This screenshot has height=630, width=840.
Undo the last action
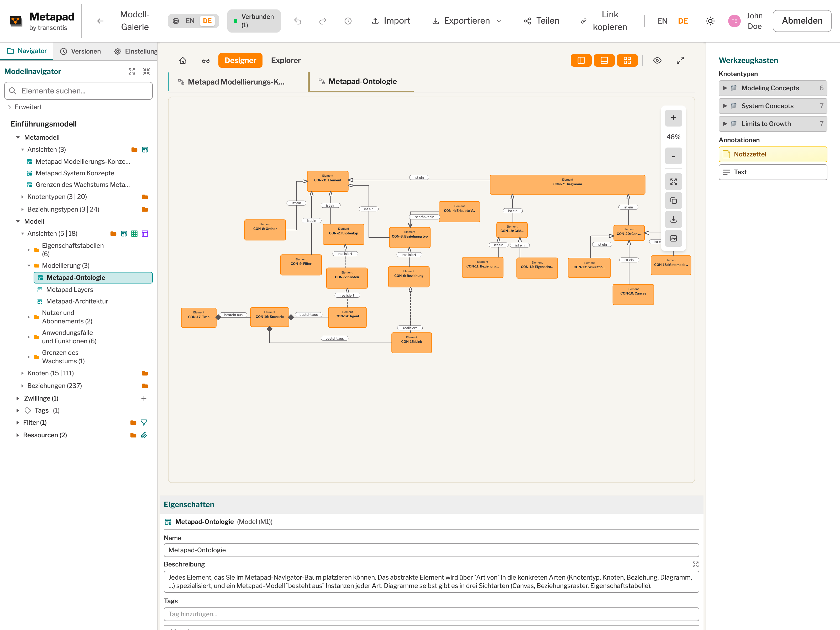tap(298, 21)
